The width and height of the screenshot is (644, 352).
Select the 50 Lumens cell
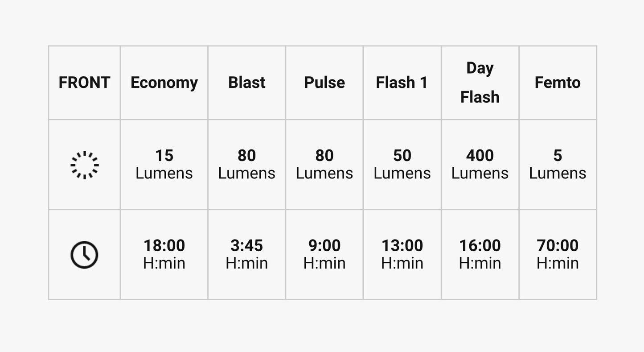pos(402,164)
